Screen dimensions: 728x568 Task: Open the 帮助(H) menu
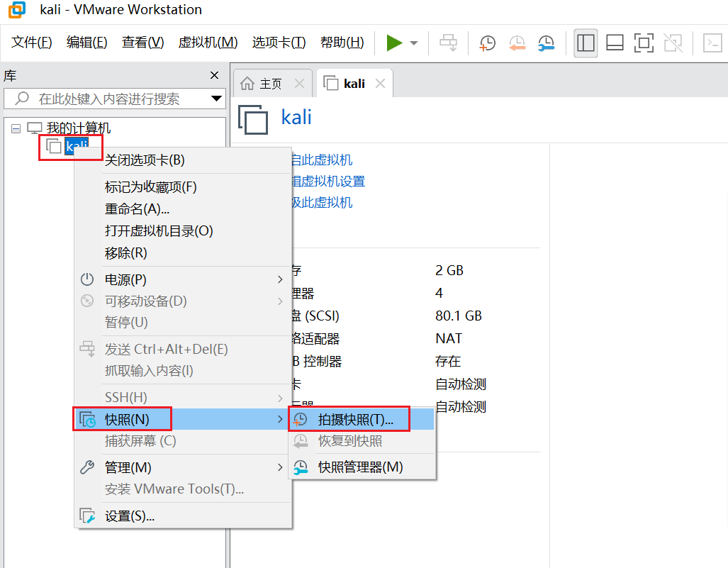[342, 43]
